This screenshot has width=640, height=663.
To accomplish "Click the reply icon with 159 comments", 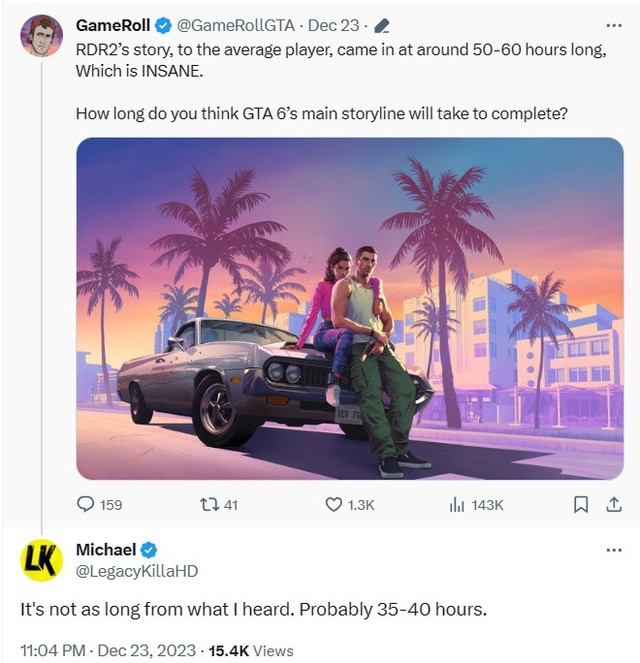I will (x=86, y=504).
